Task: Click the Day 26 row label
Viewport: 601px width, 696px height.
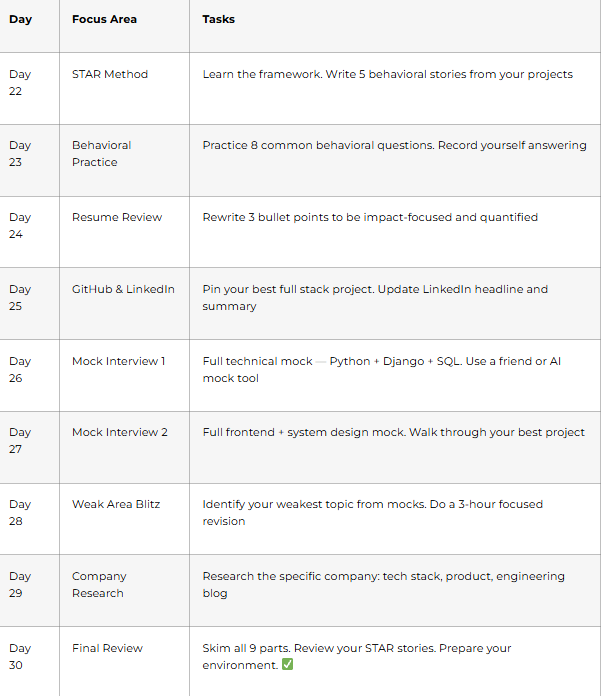Action: click(20, 370)
